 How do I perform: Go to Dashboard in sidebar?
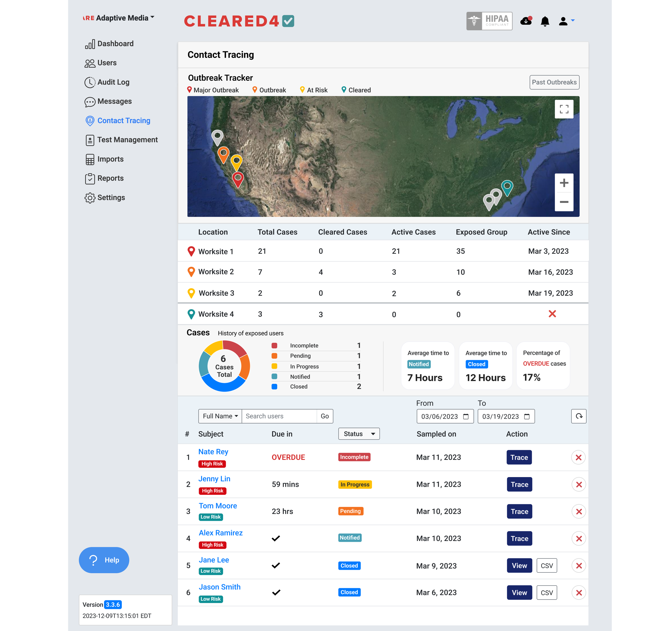pos(109,44)
